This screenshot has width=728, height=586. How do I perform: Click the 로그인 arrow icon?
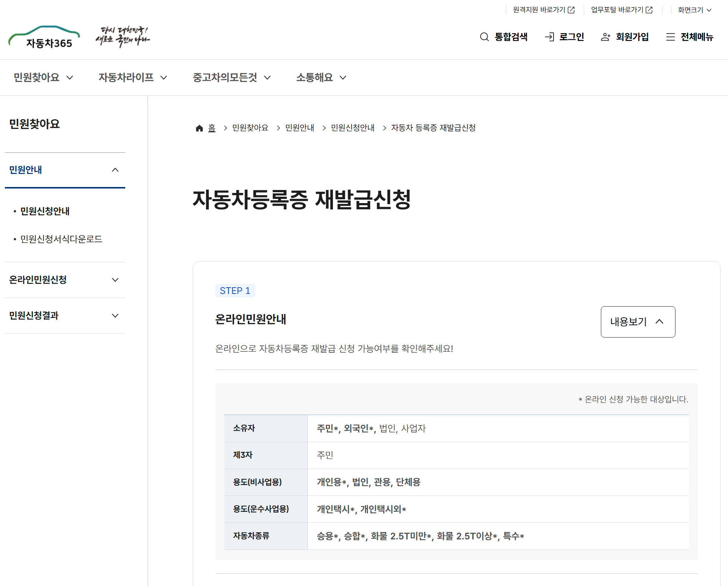(x=549, y=37)
